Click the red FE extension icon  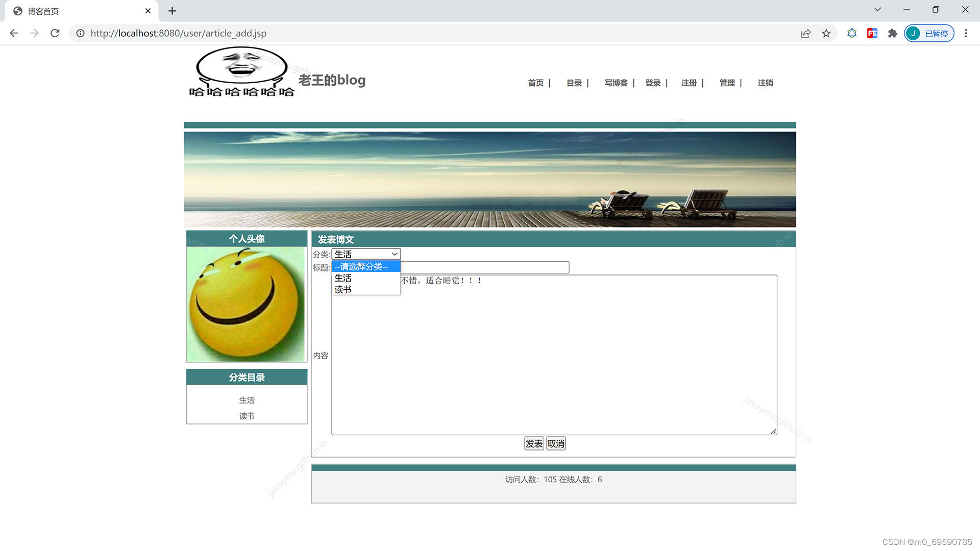coord(872,33)
